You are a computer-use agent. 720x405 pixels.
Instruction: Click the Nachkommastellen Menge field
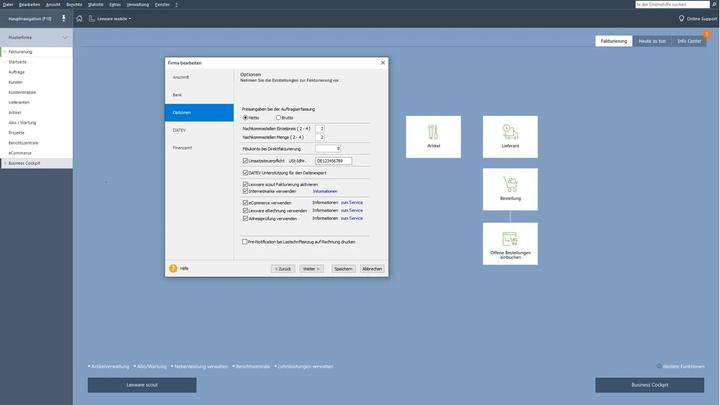click(x=320, y=137)
